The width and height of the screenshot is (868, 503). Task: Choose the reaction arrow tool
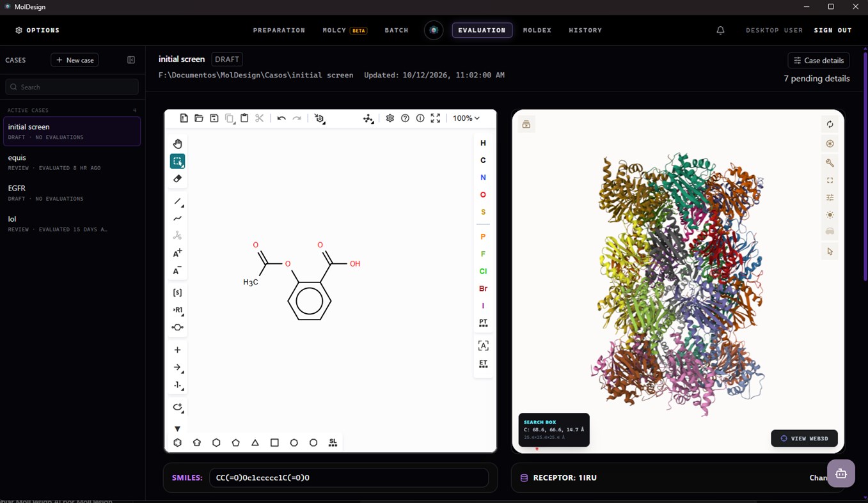pyautogui.click(x=178, y=368)
